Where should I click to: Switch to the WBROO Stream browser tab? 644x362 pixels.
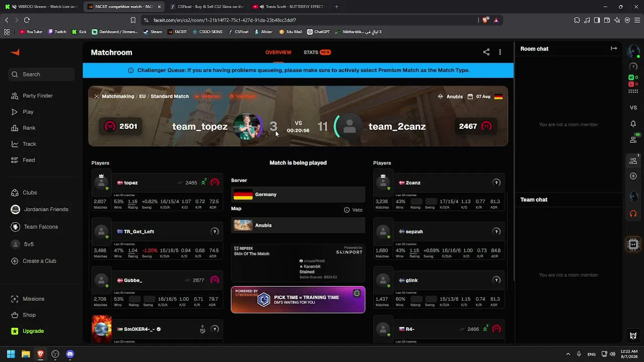[x=40, y=7]
